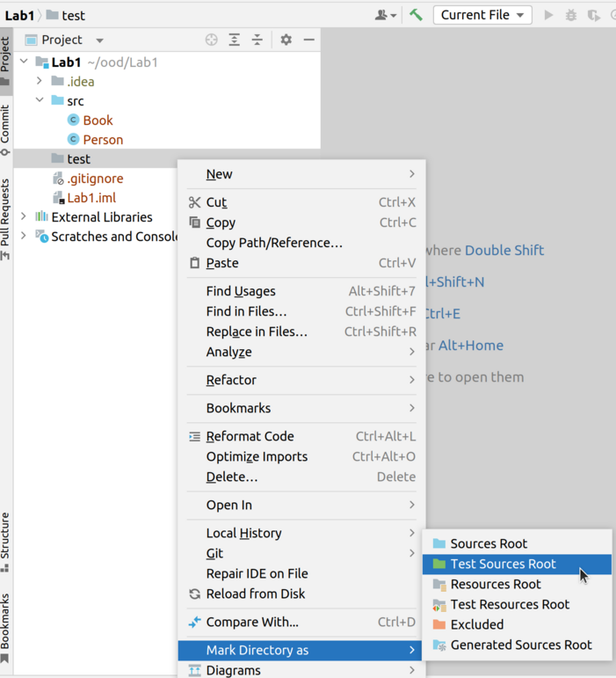The width and height of the screenshot is (616, 678).
Task: Open the Current File run configuration dropdown
Action: tap(482, 15)
